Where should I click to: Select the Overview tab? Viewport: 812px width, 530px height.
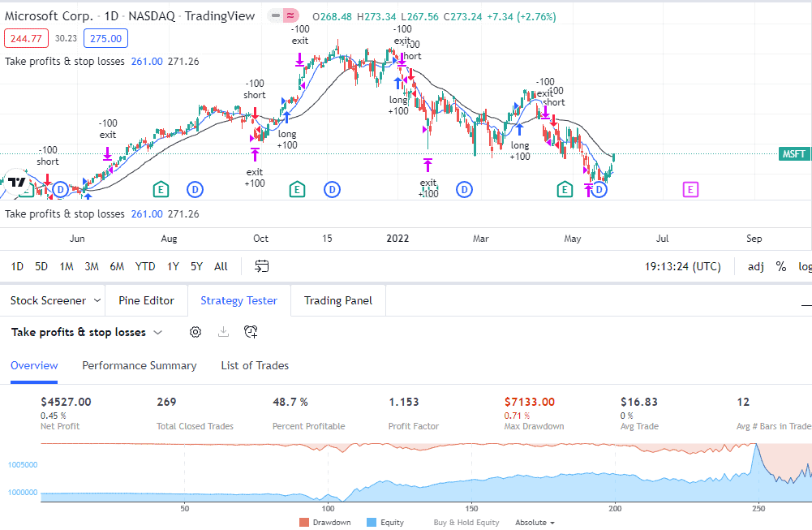(34, 366)
